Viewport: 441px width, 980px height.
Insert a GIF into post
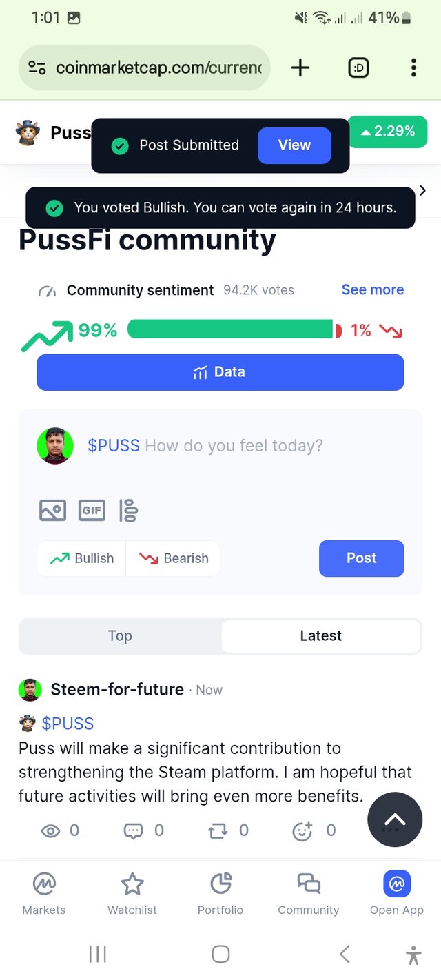[92, 511]
